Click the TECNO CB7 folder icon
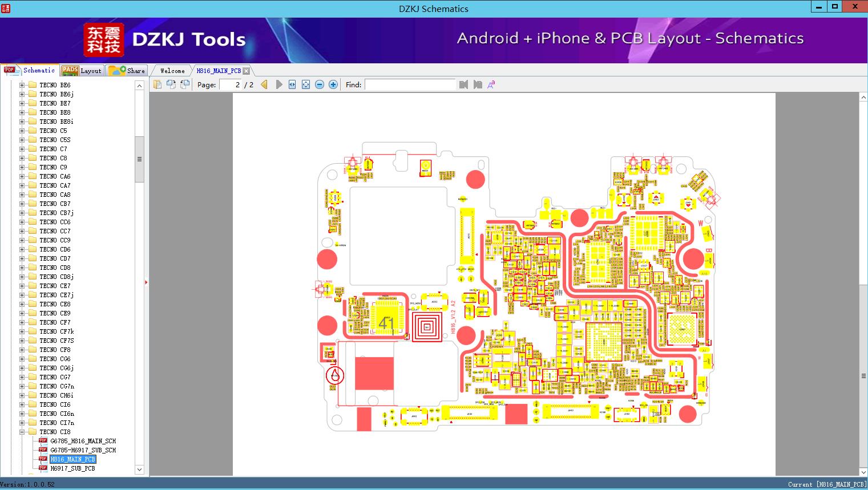Screen dimensions: 868x490 (x=33, y=204)
